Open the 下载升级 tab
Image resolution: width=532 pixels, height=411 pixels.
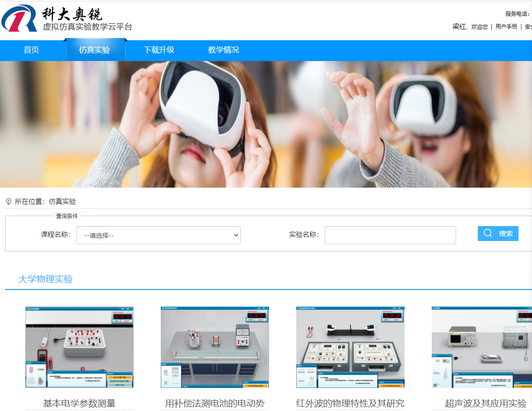click(159, 50)
